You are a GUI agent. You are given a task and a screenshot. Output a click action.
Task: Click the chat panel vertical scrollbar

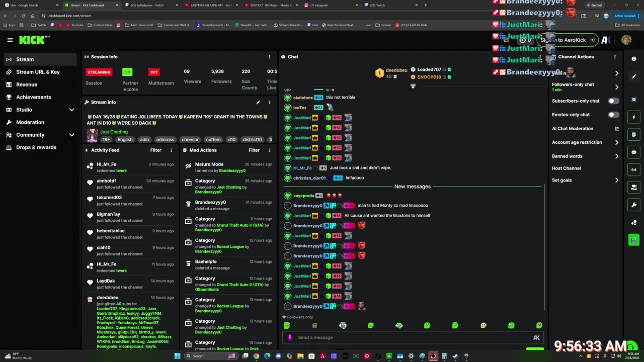point(545,246)
